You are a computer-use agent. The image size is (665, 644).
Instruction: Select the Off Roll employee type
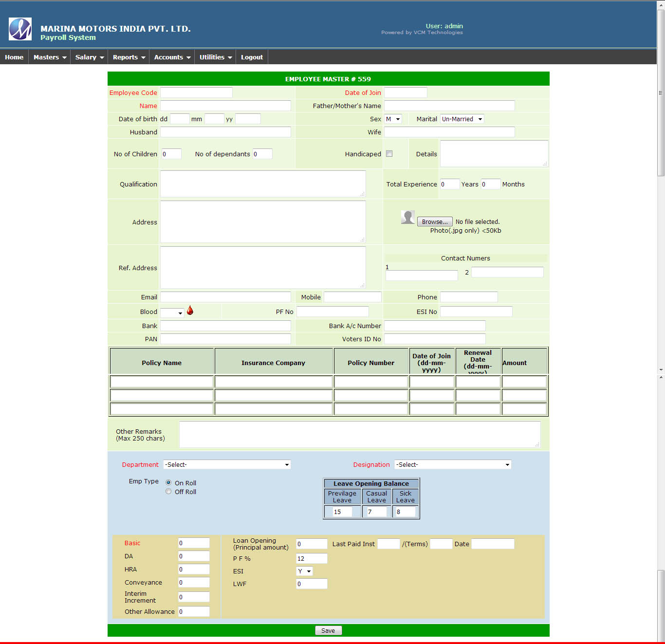click(x=168, y=492)
